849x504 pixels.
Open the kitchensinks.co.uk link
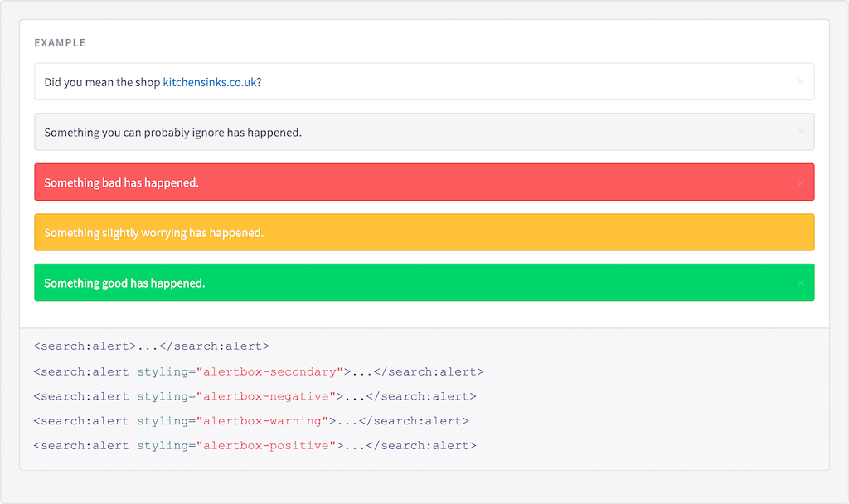(209, 83)
